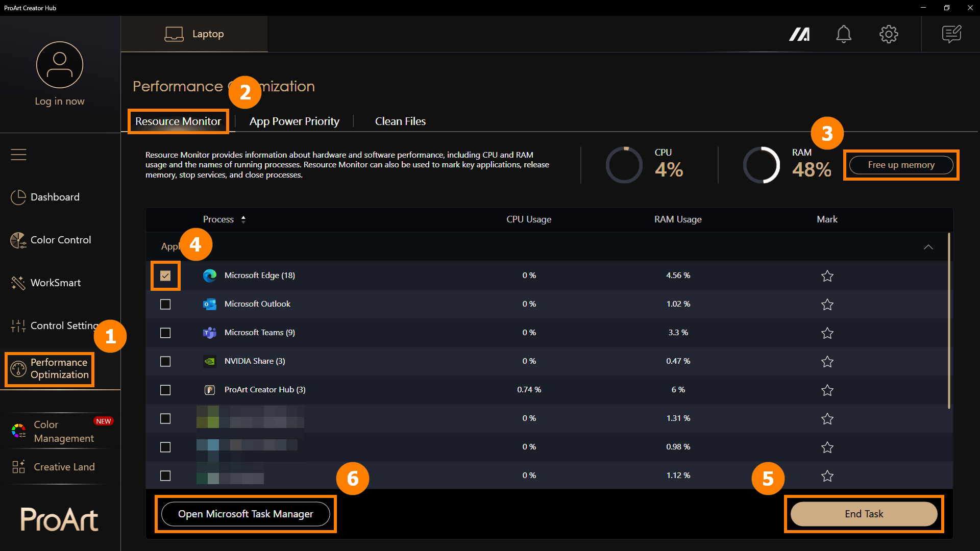This screenshot has height=551, width=980.
Task: Click the CPU usage ring gauge
Action: tap(624, 165)
